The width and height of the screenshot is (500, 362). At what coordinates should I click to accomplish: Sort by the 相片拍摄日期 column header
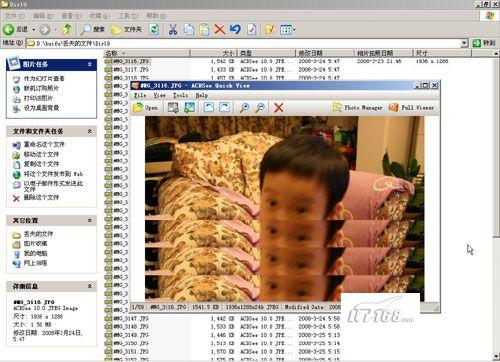pos(383,53)
